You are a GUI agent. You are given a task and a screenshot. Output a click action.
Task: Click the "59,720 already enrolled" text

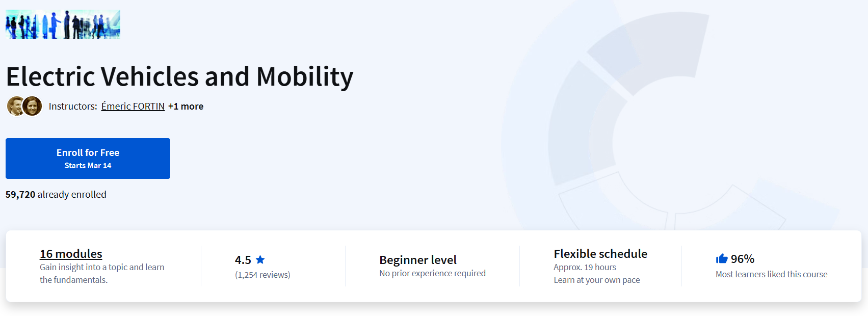56,195
